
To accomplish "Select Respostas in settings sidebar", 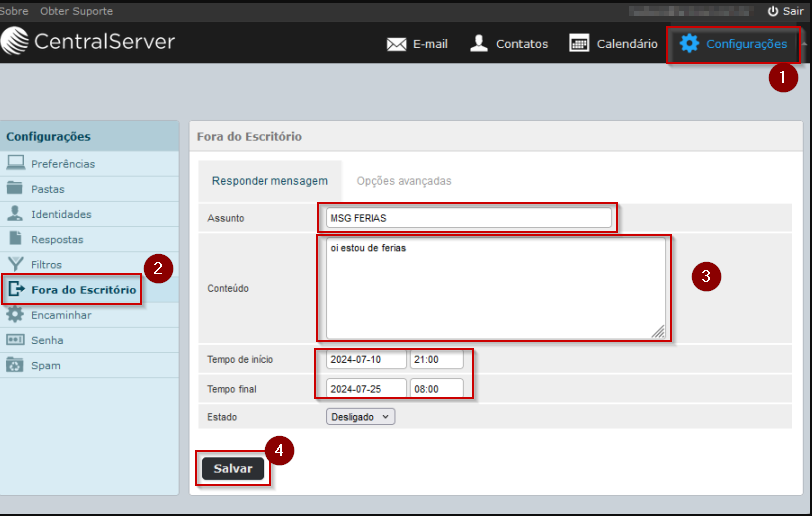I will click(x=57, y=239).
